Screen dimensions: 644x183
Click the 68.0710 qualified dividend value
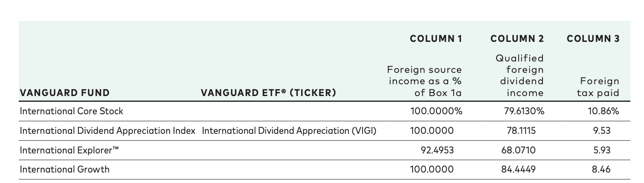(x=520, y=150)
